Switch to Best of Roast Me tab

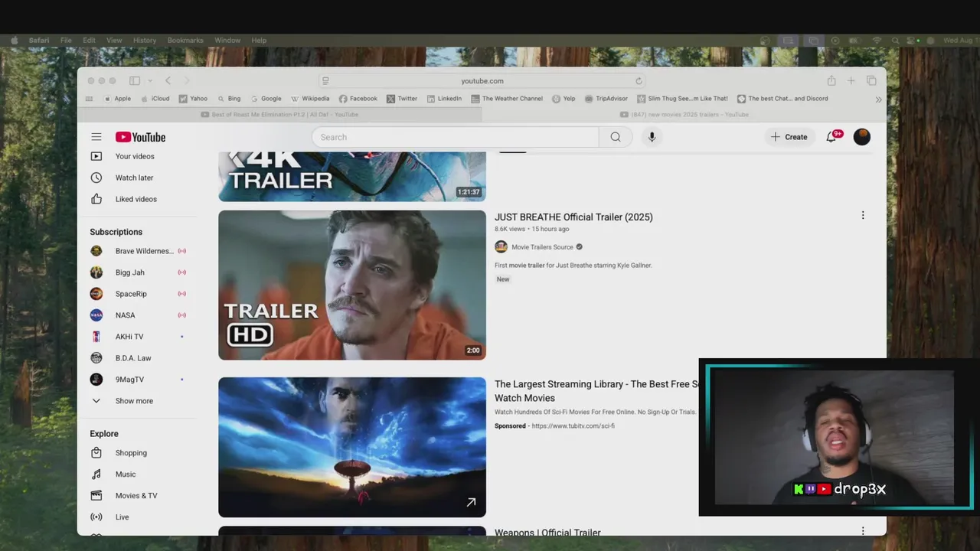[x=279, y=115]
